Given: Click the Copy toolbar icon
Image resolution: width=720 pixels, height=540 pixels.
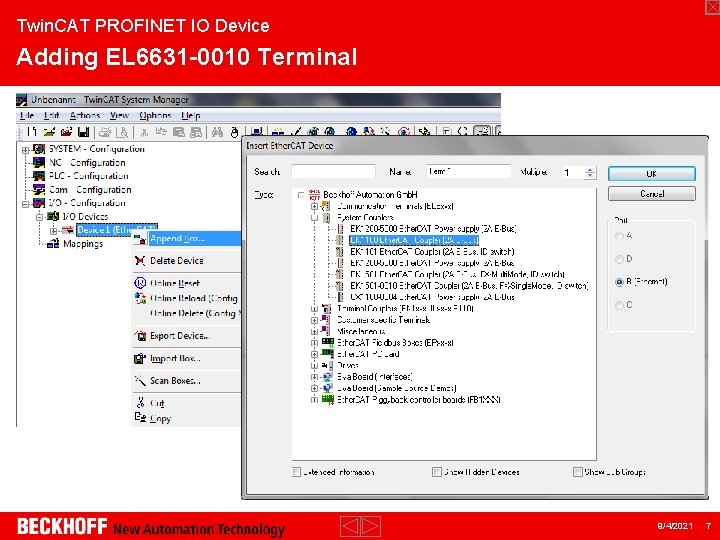Looking at the screenshot, I should point(161,132).
